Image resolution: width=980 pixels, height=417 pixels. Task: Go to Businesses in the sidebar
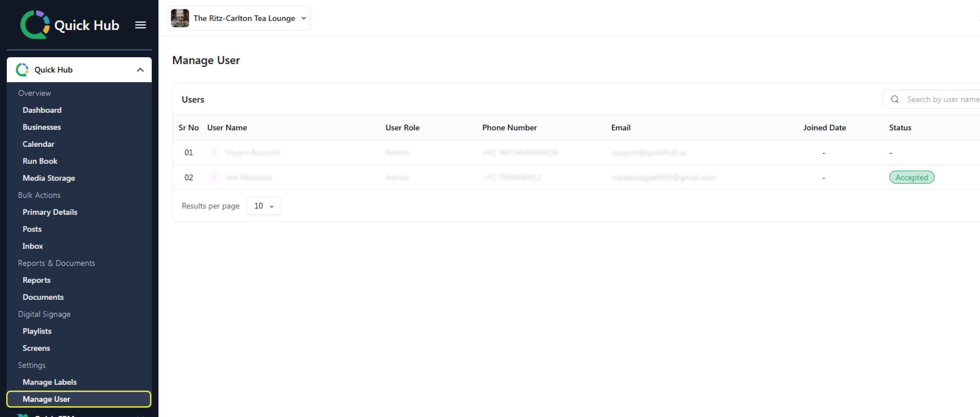pyautogui.click(x=42, y=127)
